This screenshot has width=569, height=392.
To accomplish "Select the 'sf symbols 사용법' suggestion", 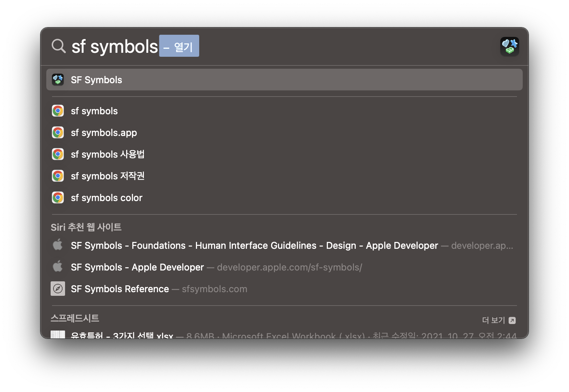I will pyautogui.click(x=284, y=154).
